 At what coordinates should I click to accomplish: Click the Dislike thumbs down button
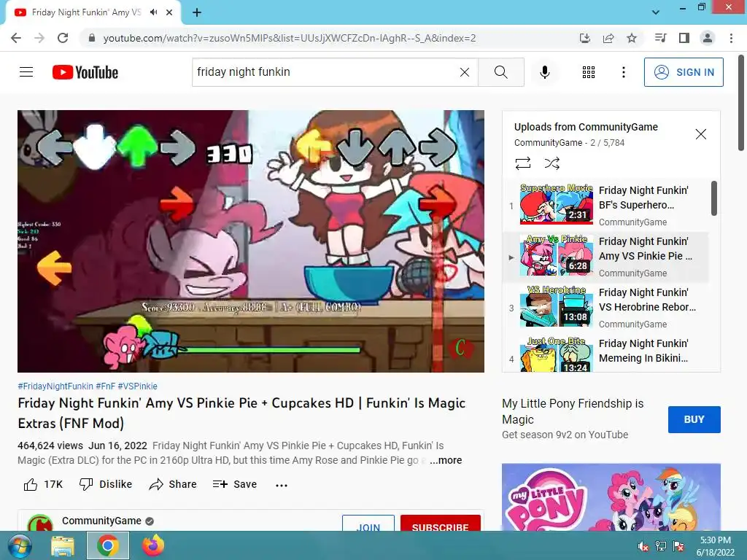[x=105, y=484]
